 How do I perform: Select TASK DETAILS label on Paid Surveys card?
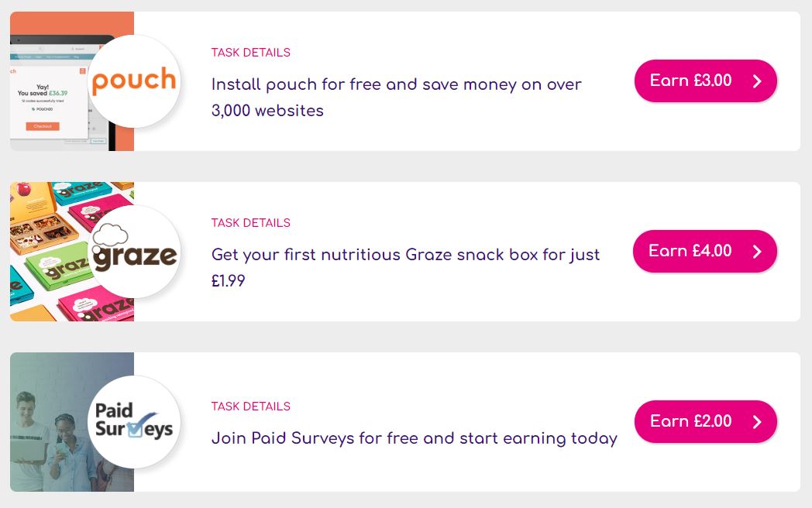click(250, 407)
